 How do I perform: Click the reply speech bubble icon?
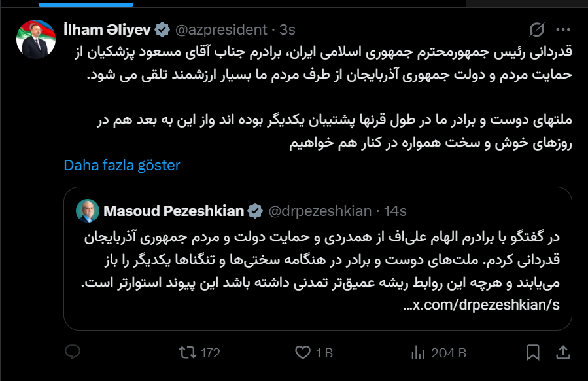click(72, 353)
